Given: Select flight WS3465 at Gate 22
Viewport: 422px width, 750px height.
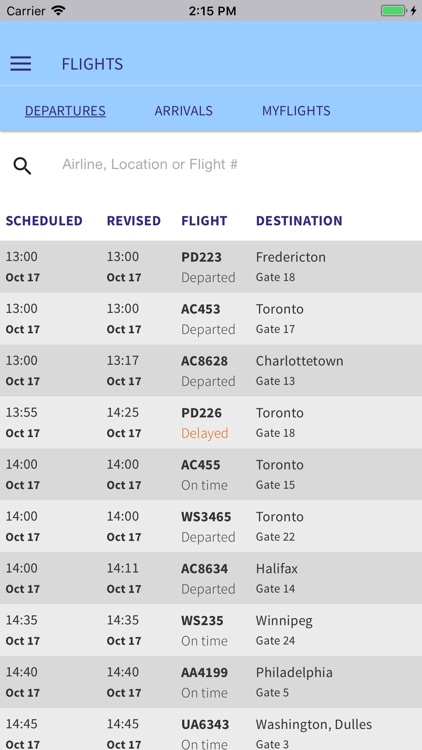Looking at the screenshot, I should click(x=211, y=526).
